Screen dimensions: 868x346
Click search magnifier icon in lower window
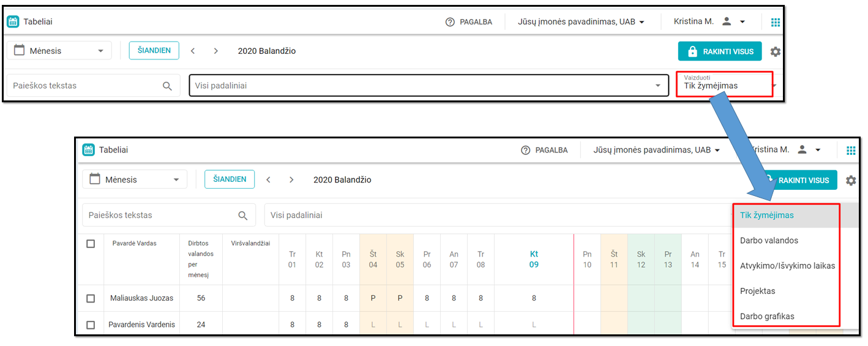coord(243,216)
